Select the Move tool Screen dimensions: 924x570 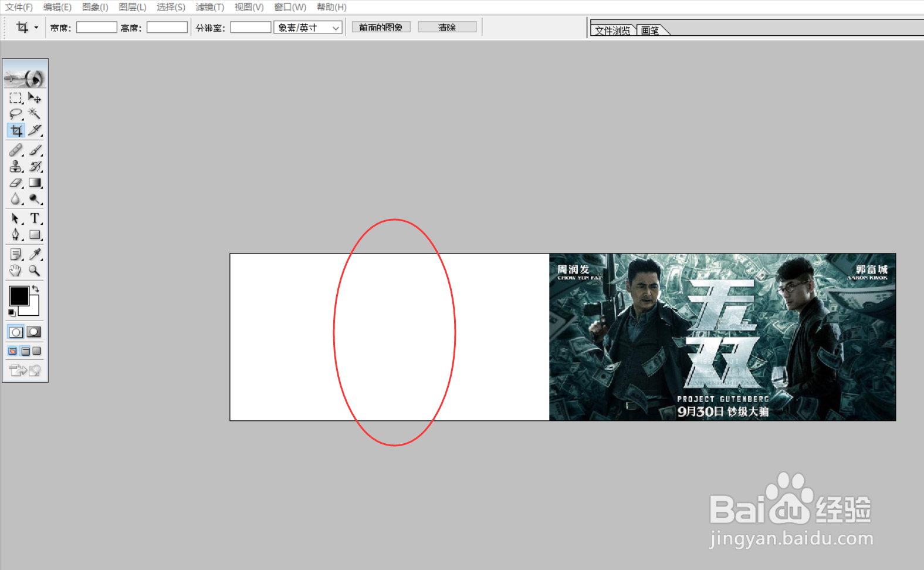[x=35, y=98]
